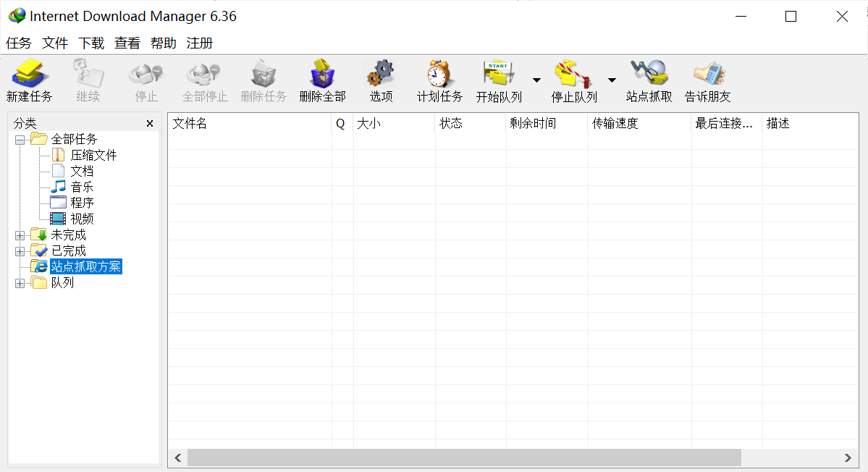Select the 压缩文件 category label
The height and width of the screenshot is (472, 868).
click(x=93, y=155)
